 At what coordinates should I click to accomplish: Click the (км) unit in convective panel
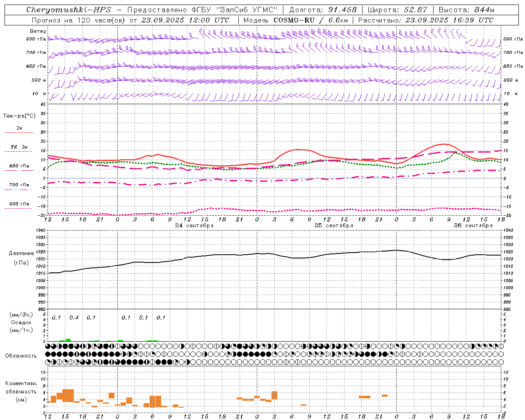tap(21, 399)
